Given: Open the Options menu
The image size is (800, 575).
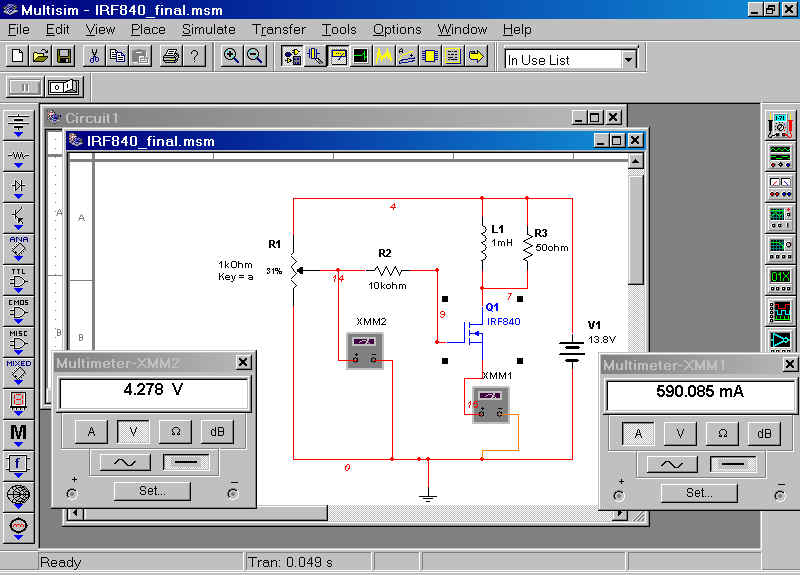Looking at the screenshot, I should 397,30.
